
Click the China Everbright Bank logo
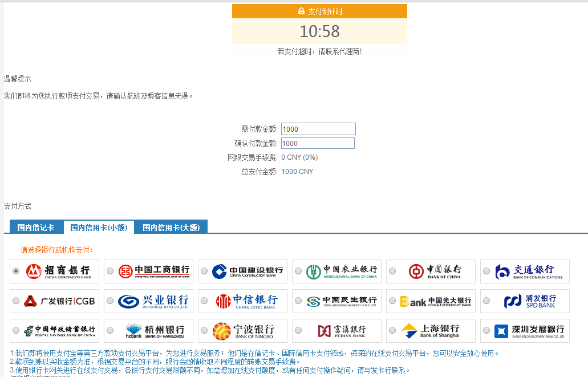[x=436, y=301]
